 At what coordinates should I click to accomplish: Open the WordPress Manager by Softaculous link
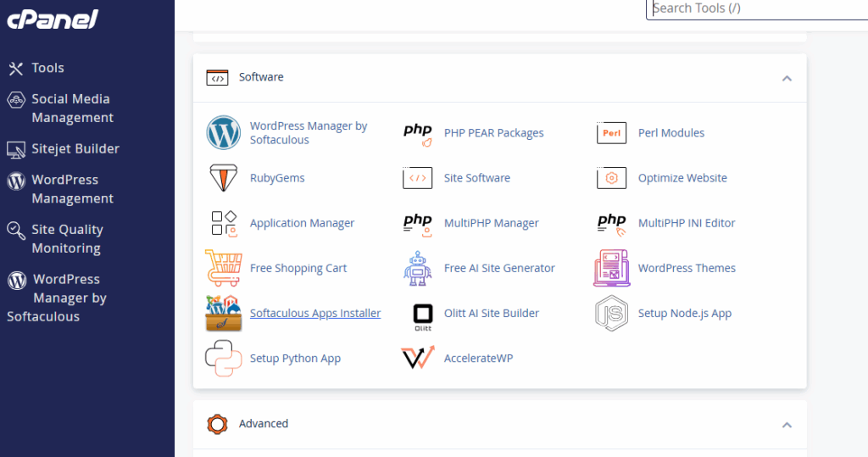tap(309, 133)
